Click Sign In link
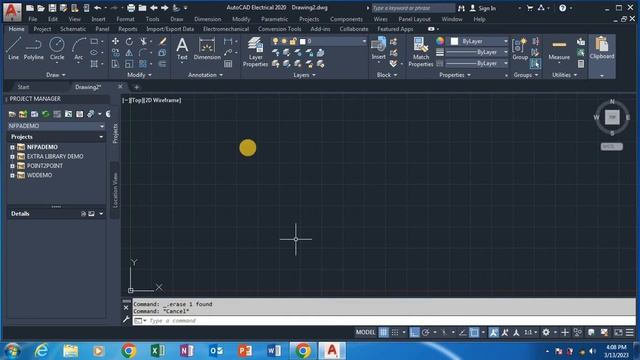 [x=487, y=8]
